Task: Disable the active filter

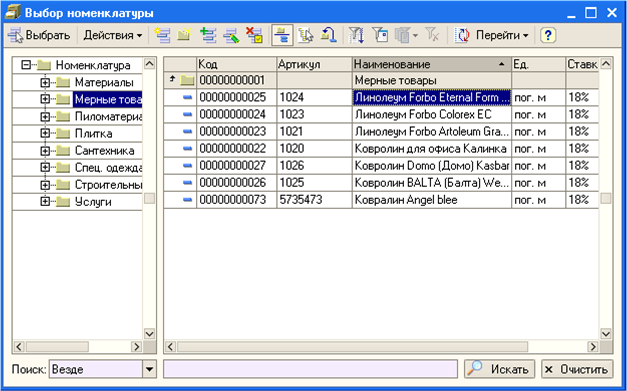Action: (x=432, y=35)
